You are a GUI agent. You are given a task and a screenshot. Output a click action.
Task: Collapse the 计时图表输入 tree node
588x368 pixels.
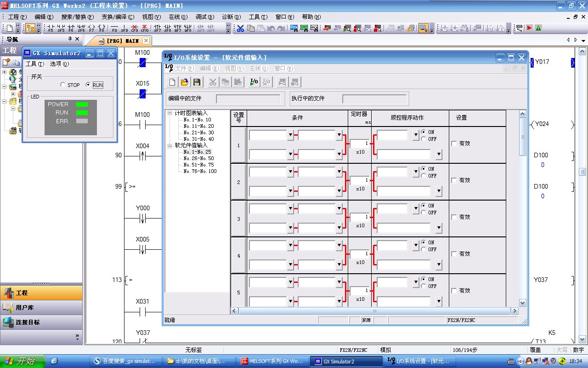(170, 113)
